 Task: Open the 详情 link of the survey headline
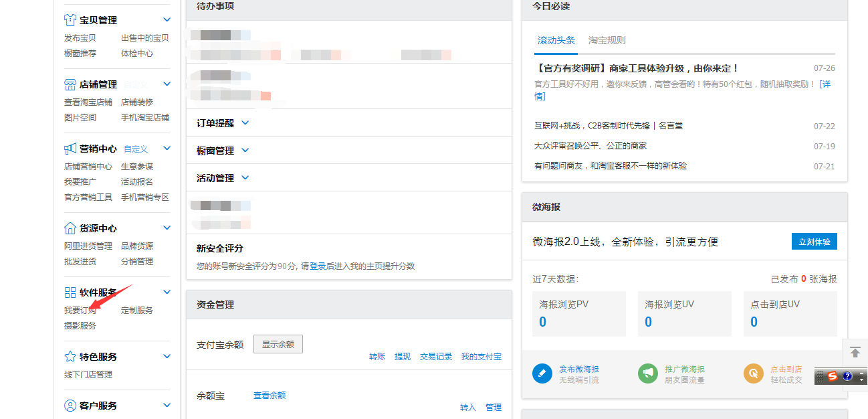tap(827, 84)
